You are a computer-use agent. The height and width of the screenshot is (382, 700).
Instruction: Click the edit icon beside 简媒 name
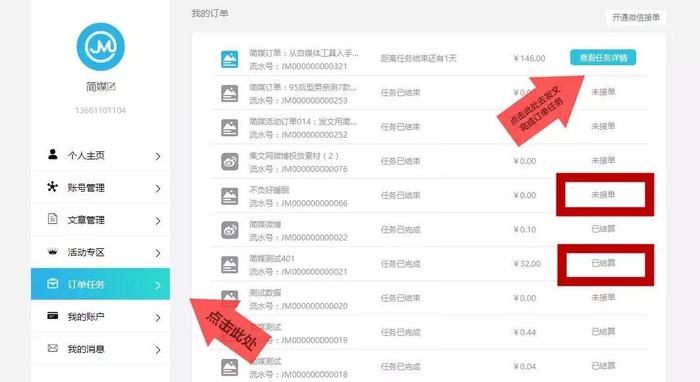pyautogui.click(x=112, y=86)
